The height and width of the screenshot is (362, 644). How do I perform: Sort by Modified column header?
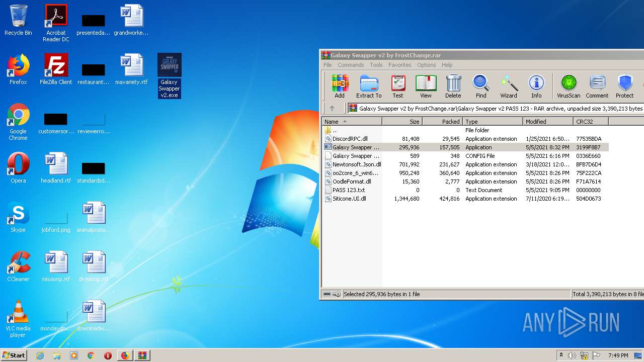(548, 121)
